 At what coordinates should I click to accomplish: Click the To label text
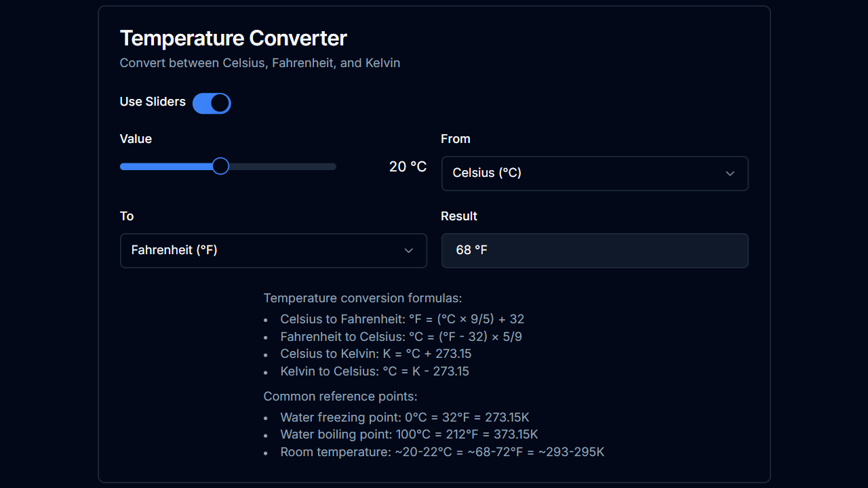[126, 216]
